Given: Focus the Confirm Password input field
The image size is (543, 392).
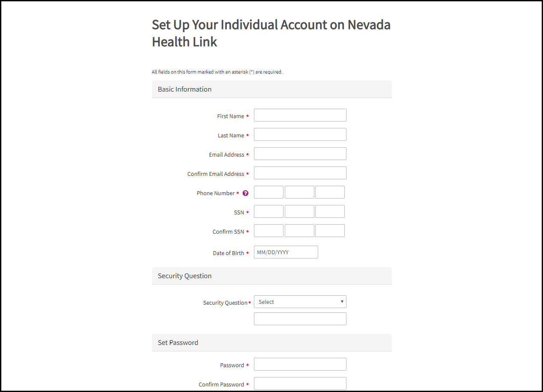Looking at the screenshot, I should (x=300, y=383).
